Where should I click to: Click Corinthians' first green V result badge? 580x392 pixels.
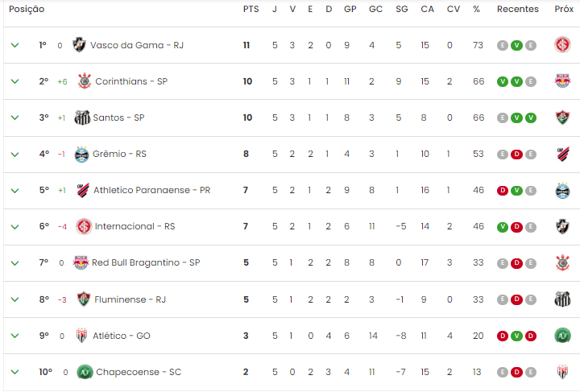click(503, 81)
